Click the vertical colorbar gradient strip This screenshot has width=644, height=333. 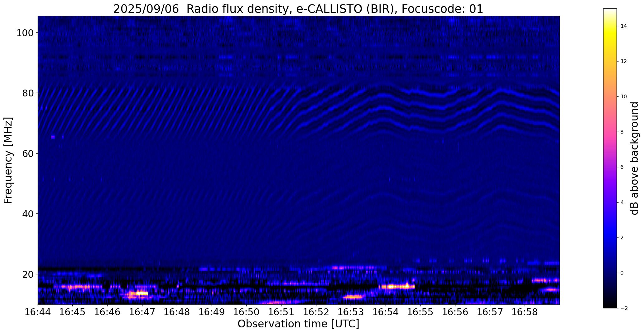coord(610,158)
